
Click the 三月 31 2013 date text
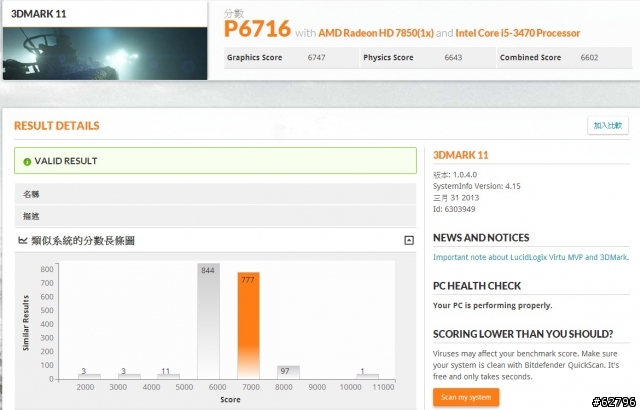[x=456, y=198]
